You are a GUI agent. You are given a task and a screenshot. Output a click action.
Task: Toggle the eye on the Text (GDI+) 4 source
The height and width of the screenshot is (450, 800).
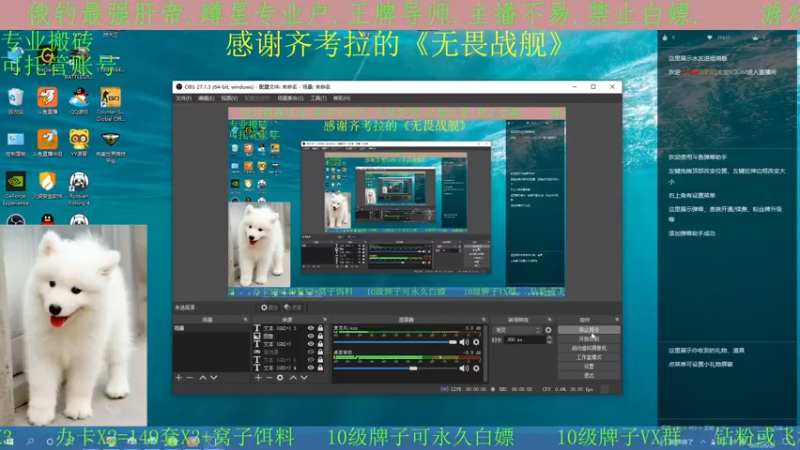(x=311, y=367)
